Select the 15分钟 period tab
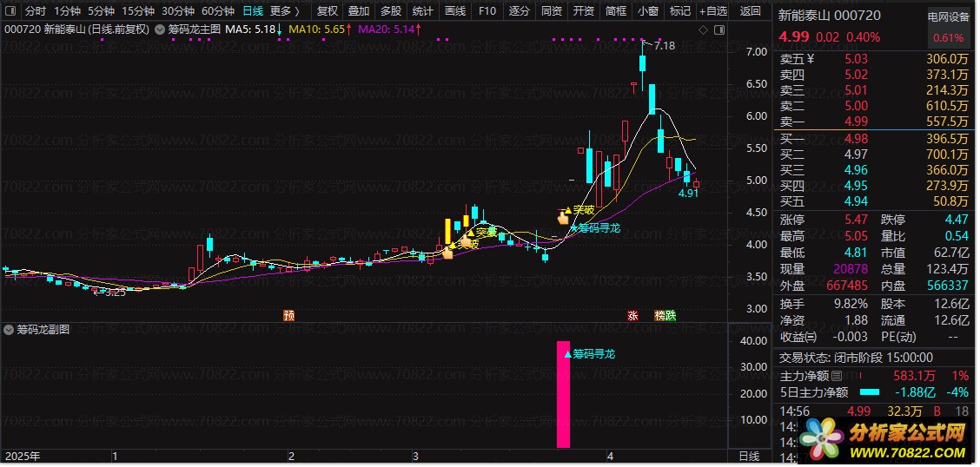Screen dimensions: 980x467 pos(138,10)
